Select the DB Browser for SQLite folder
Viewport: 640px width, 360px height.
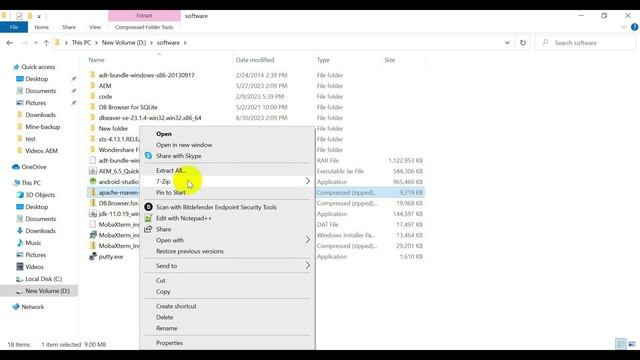pyautogui.click(x=128, y=107)
